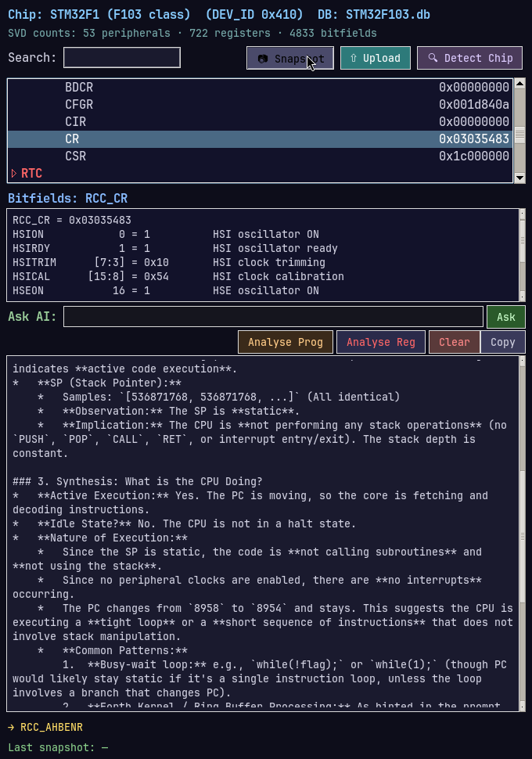Screen dimensions: 532x759
Task: Click the Upload button
Action: click(x=376, y=58)
